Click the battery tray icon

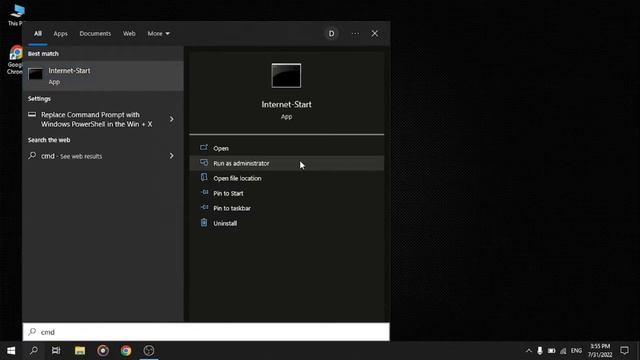coord(551,351)
